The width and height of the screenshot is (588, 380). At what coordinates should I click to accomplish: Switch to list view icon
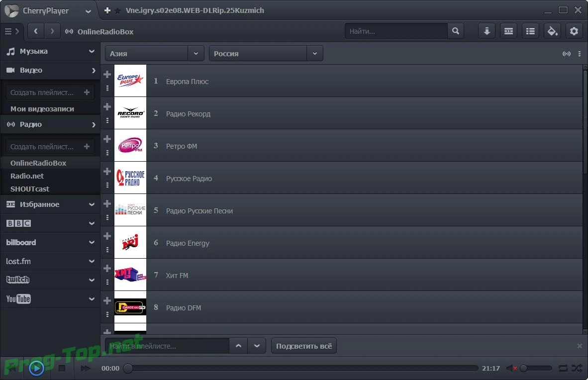point(530,31)
